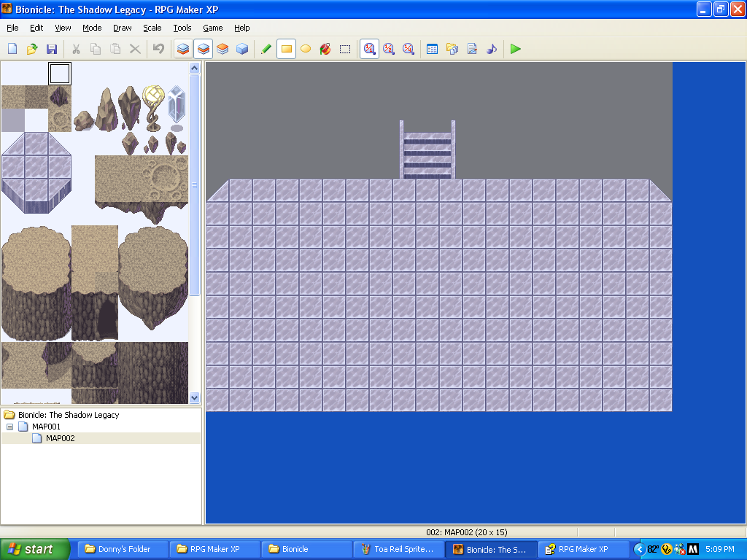Select MAP001 in the map tree

[46, 427]
